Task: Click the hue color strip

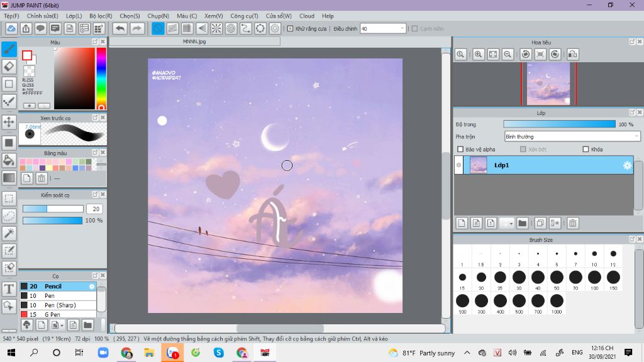Action: 101,78
